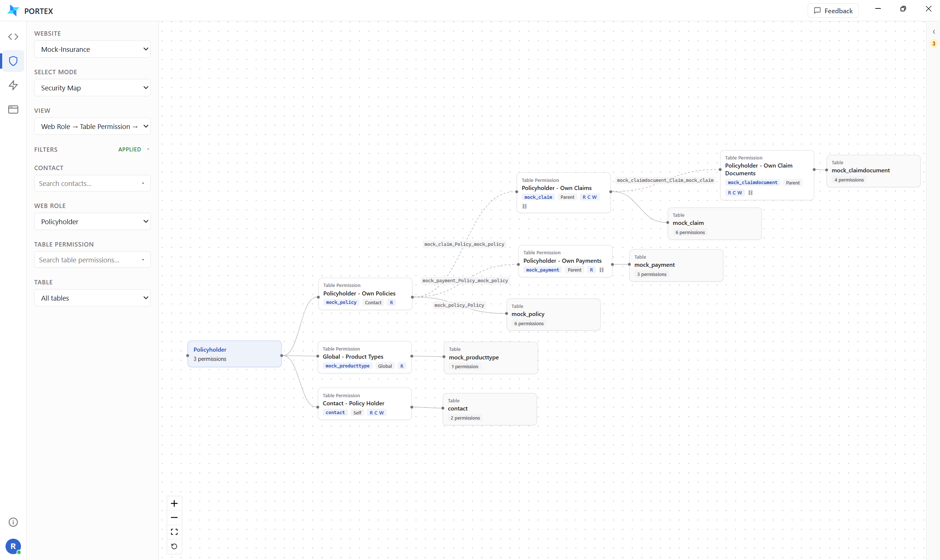Select Policyholder - Own Payments permission node

pyautogui.click(x=565, y=261)
